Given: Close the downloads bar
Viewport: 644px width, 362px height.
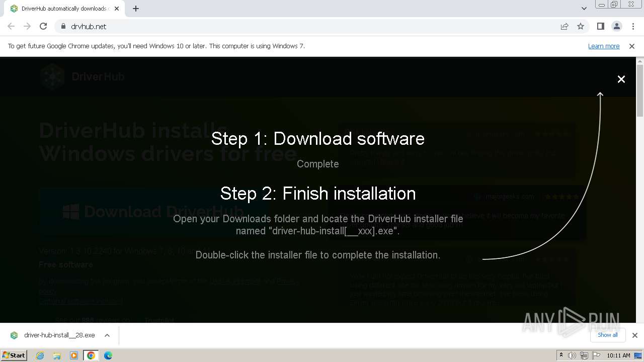Looking at the screenshot, I should [x=635, y=335].
